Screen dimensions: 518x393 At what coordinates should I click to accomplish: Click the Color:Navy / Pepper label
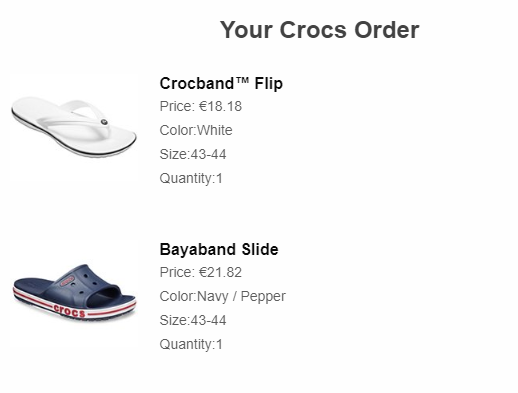pos(223,296)
